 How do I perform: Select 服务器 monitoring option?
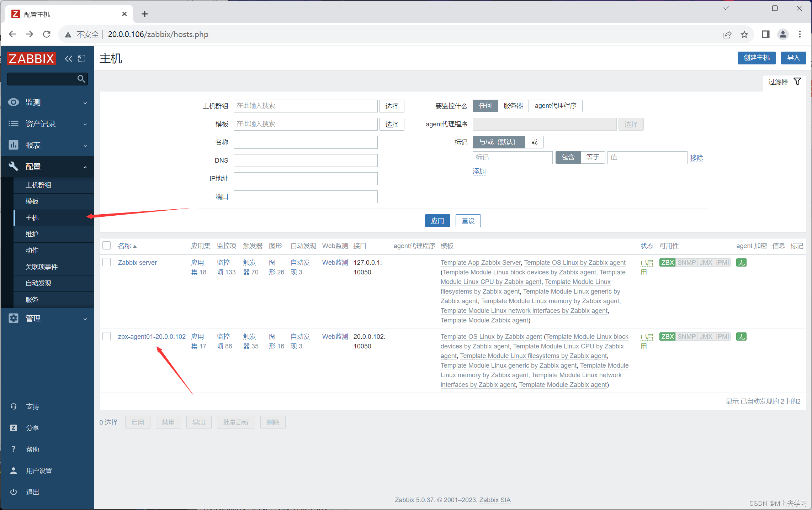[513, 106]
